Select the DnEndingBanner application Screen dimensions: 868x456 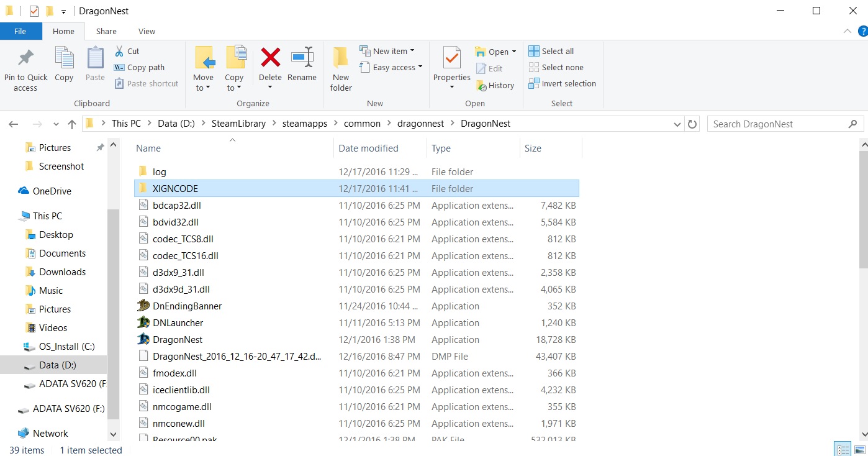pyautogui.click(x=356, y=306)
